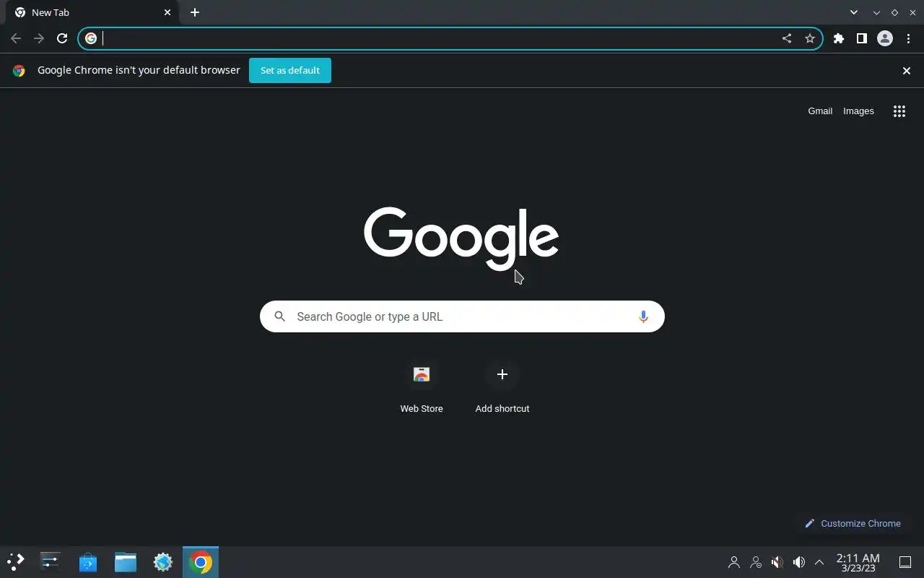The height and width of the screenshot is (578, 924).
Task: Dismiss the default browser infobar
Action: 907,70
